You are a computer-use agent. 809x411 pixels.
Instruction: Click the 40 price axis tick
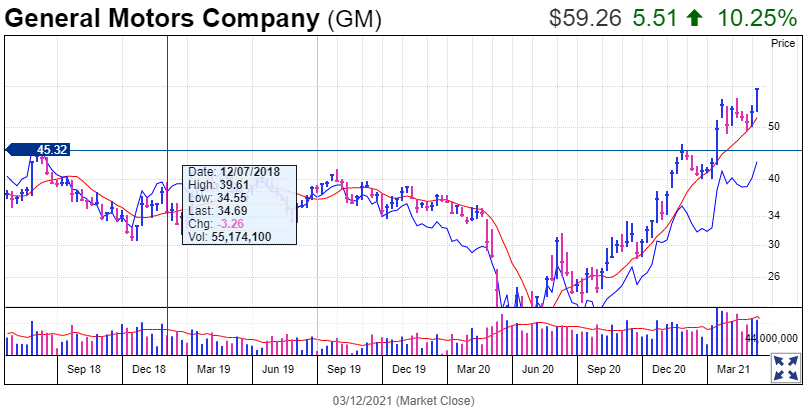click(x=772, y=178)
